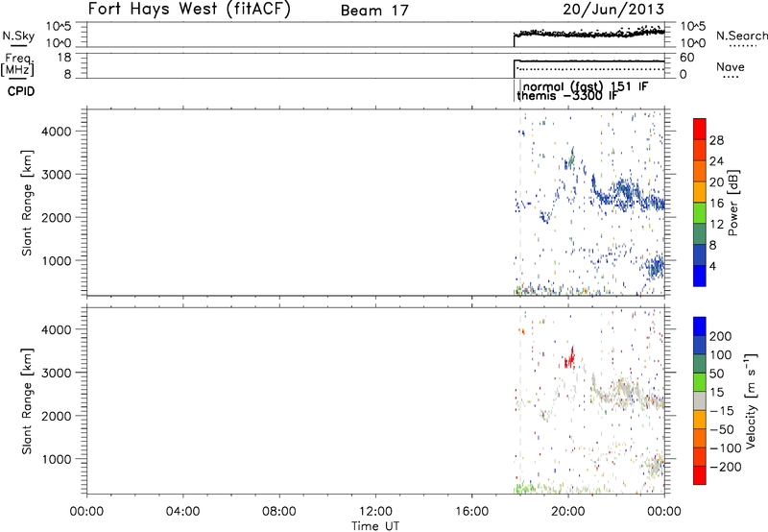Click the 'Power [dB]' colorbar title

tap(733, 203)
